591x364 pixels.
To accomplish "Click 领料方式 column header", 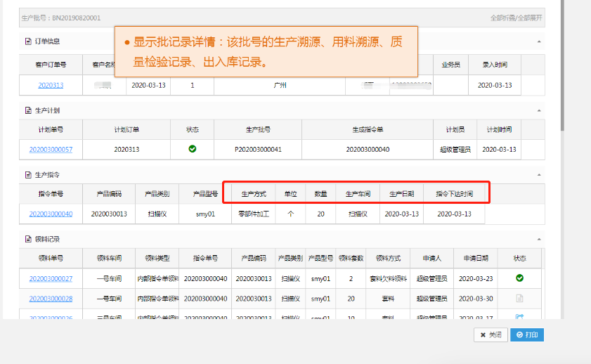I will click(x=388, y=259).
